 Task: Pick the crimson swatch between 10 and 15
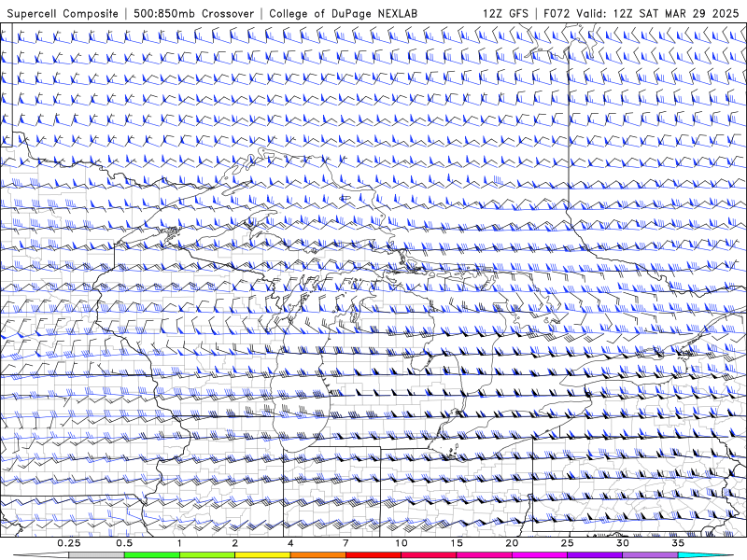(x=429, y=555)
